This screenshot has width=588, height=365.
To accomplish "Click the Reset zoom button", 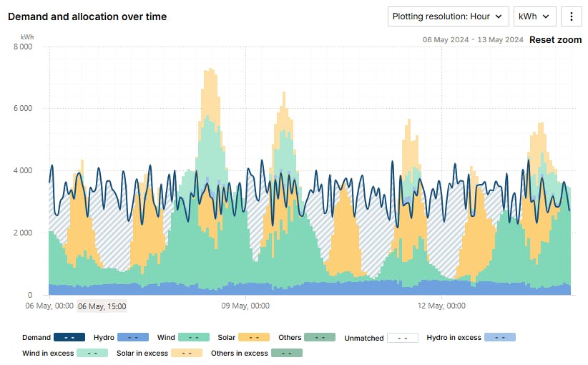I will click(x=555, y=39).
